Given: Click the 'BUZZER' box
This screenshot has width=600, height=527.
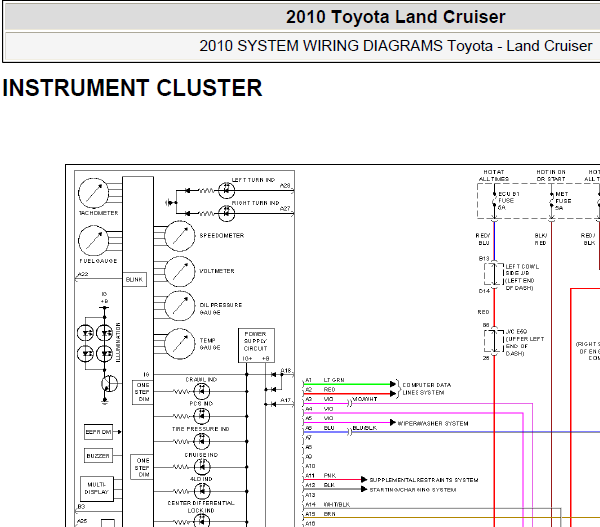Looking at the screenshot, I should click(98, 456).
